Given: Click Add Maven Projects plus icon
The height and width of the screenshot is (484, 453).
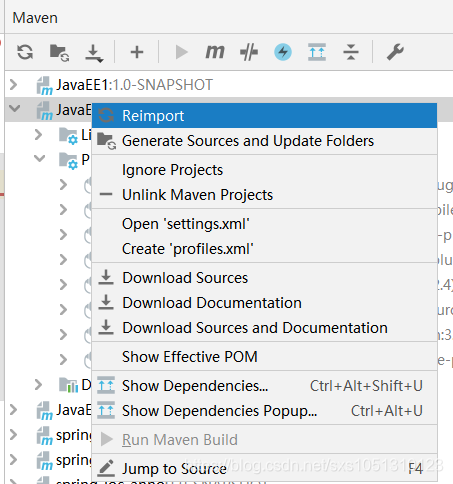Looking at the screenshot, I should click(x=137, y=52).
